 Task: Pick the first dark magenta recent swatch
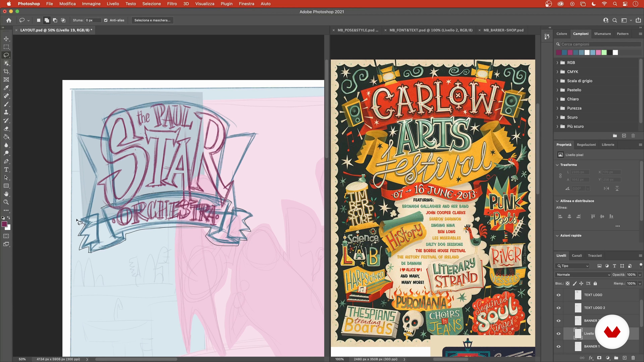click(x=559, y=52)
